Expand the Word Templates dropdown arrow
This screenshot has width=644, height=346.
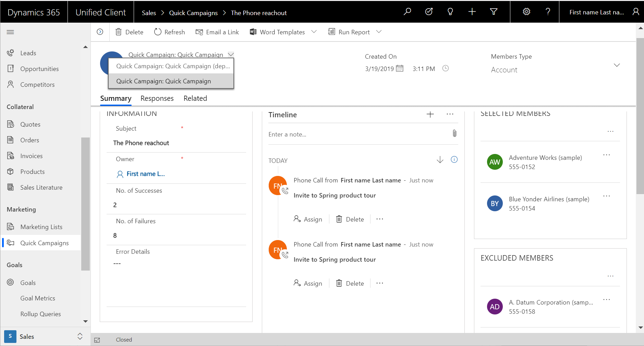pyautogui.click(x=314, y=32)
